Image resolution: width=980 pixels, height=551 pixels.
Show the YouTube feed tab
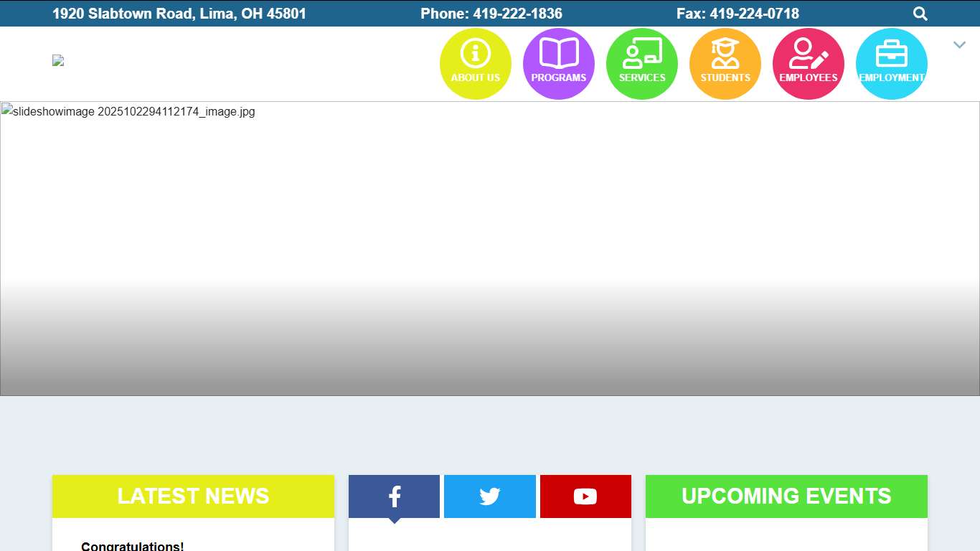point(585,496)
